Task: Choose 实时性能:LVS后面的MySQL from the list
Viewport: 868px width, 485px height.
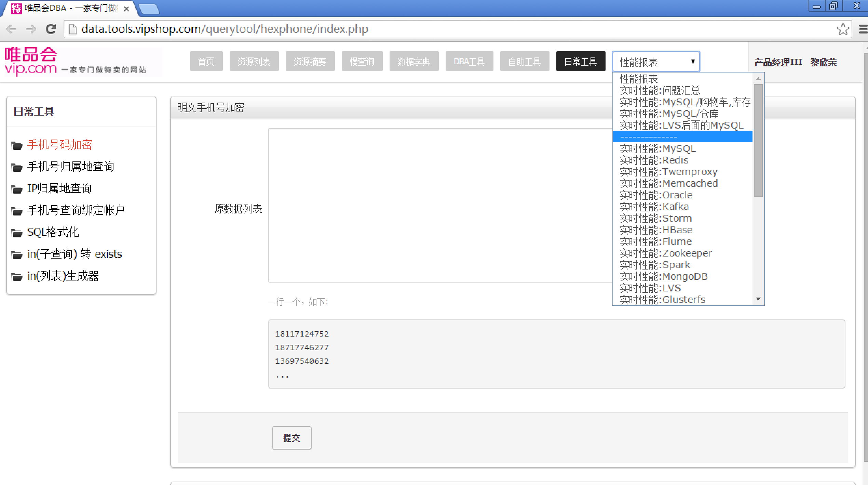Action: point(682,125)
